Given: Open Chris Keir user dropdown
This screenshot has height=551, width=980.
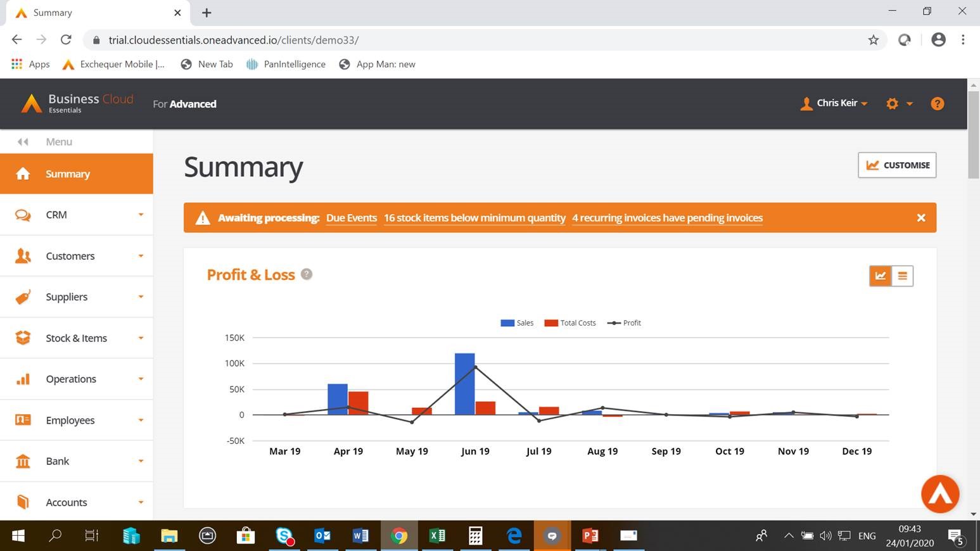Looking at the screenshot, I should tap(834, 103).
